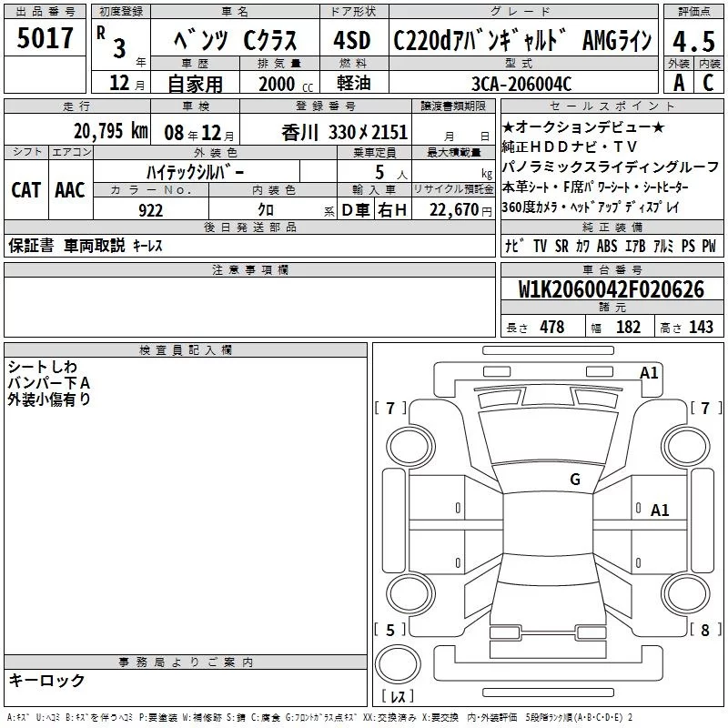Click the lot number 5017
This screenshot has width=728, height=728.
click(x=45, y=38)
